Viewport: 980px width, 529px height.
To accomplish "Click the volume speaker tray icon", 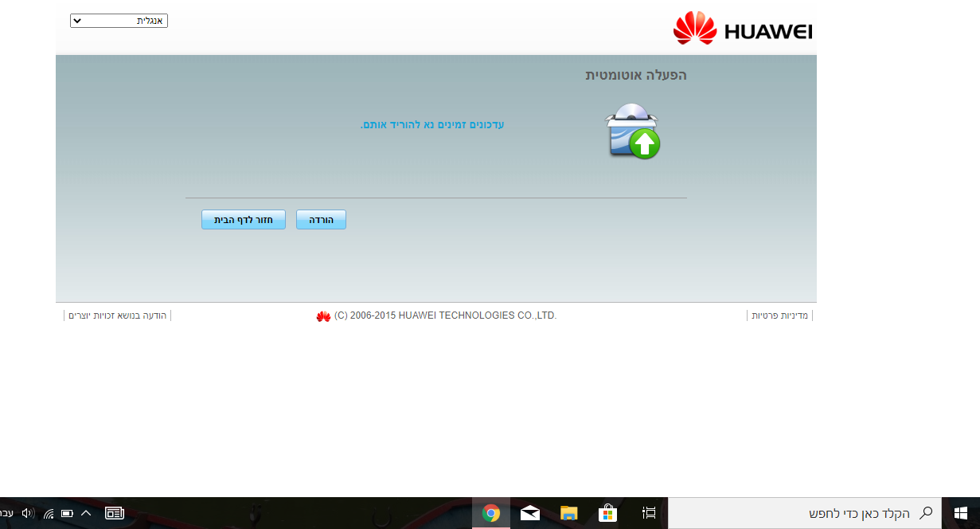I will click(x=28, y=513).
